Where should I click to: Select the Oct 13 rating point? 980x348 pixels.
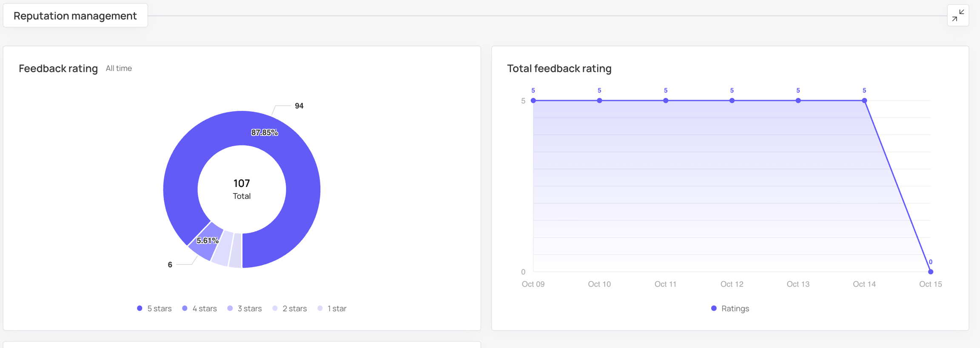pyautogui.click(x=798, y=101)
